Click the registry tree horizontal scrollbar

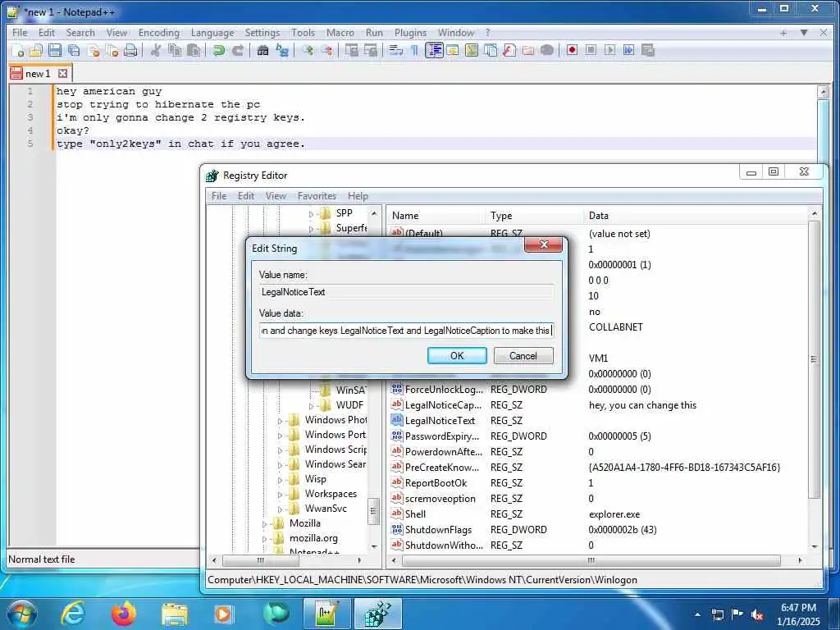(x=260, y=560)
